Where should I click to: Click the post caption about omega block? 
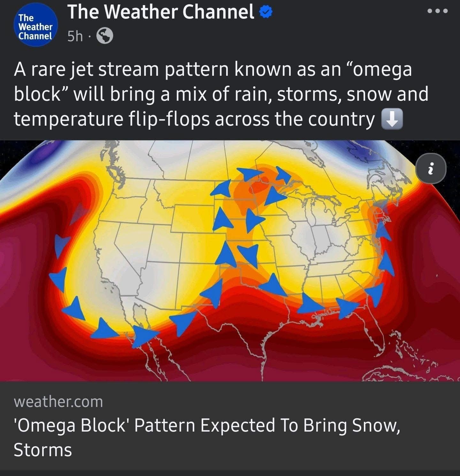[221, 94]
